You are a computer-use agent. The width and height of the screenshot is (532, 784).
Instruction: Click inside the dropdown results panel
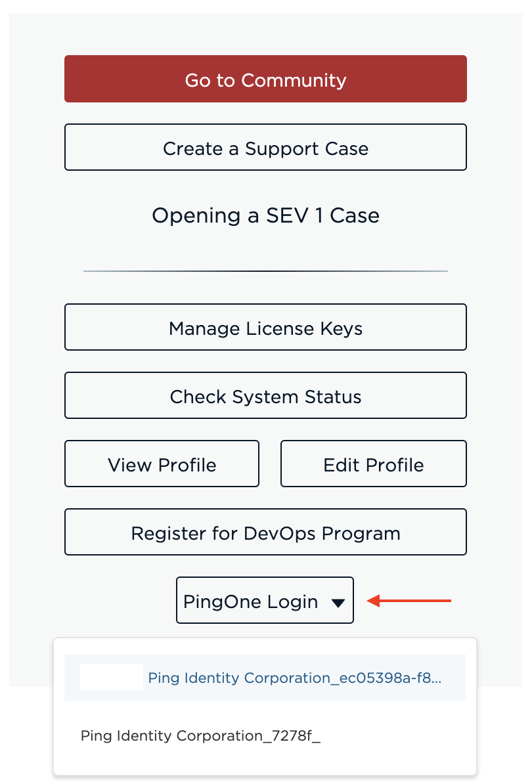click(x=265, y=706)
